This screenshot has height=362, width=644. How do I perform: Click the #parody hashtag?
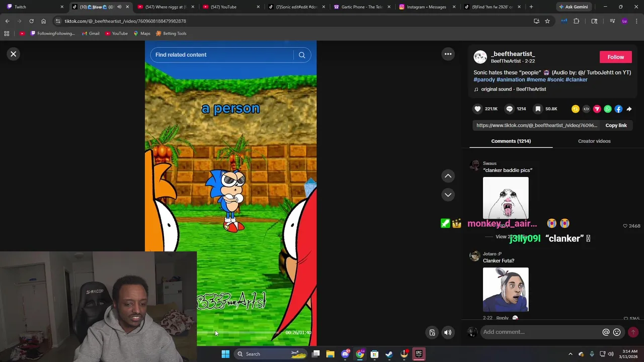click(x=484, y=79)
